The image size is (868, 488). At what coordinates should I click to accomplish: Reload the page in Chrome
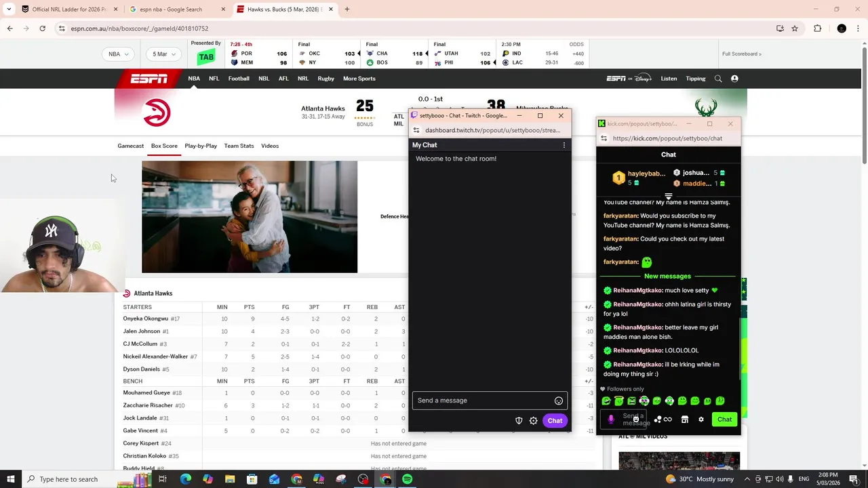(42, 28)
